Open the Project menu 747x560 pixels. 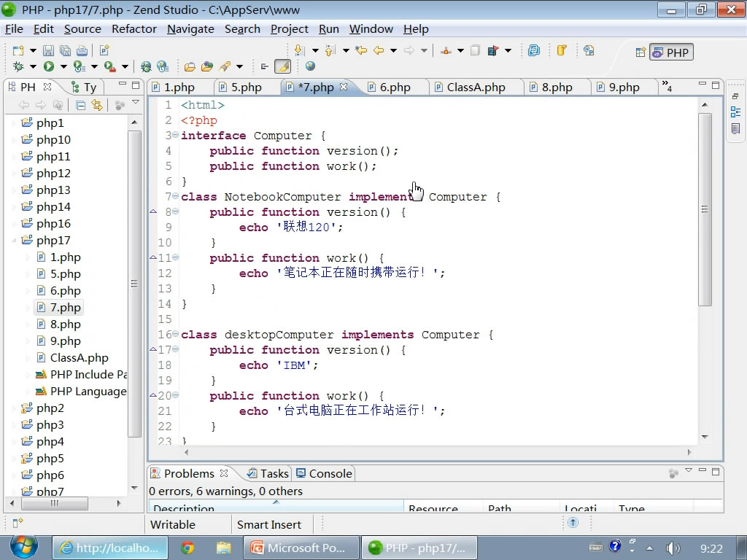[x=289, y=29]
